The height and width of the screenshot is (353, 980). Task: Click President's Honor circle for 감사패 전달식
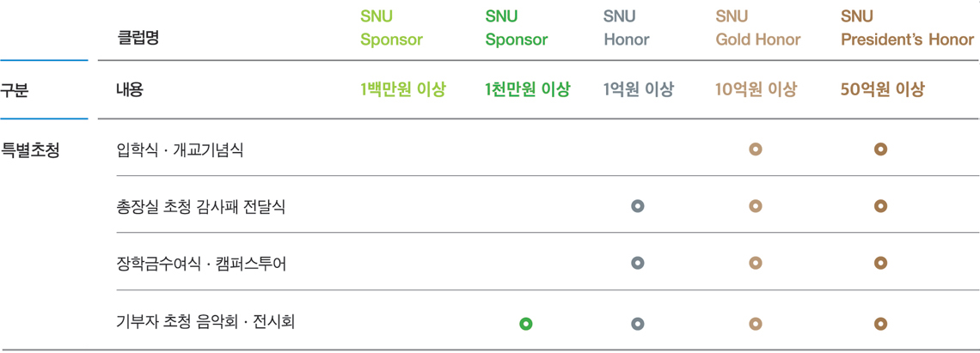[x=880, y=205]
